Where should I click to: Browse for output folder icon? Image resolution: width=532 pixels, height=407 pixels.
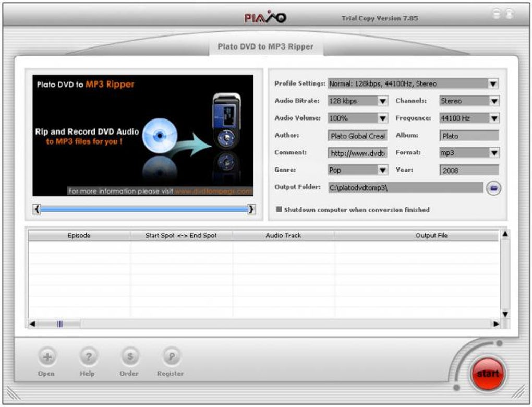coord(493,188)
